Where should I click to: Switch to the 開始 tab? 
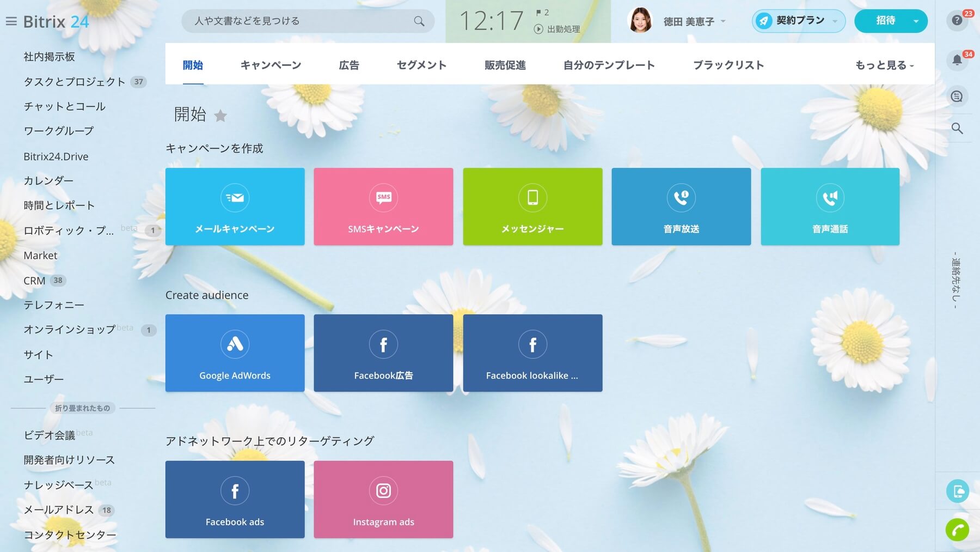point(193,65)
